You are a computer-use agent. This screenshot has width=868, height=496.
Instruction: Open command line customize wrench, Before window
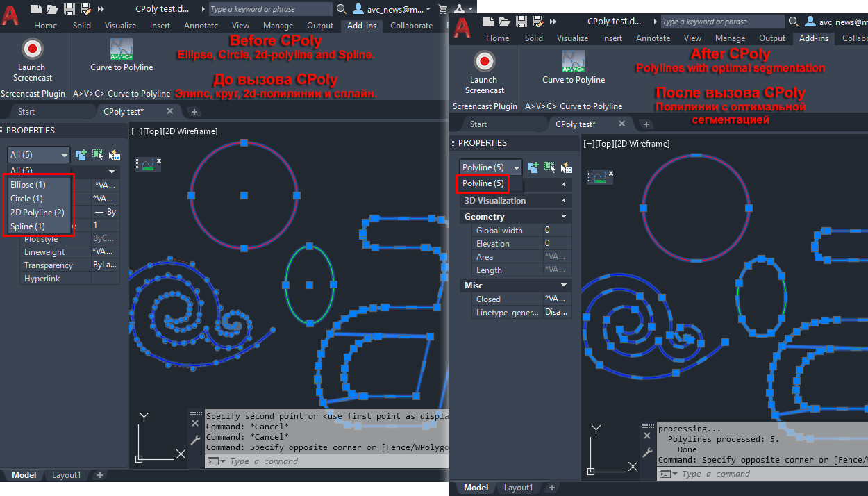[x=195, y=440]
